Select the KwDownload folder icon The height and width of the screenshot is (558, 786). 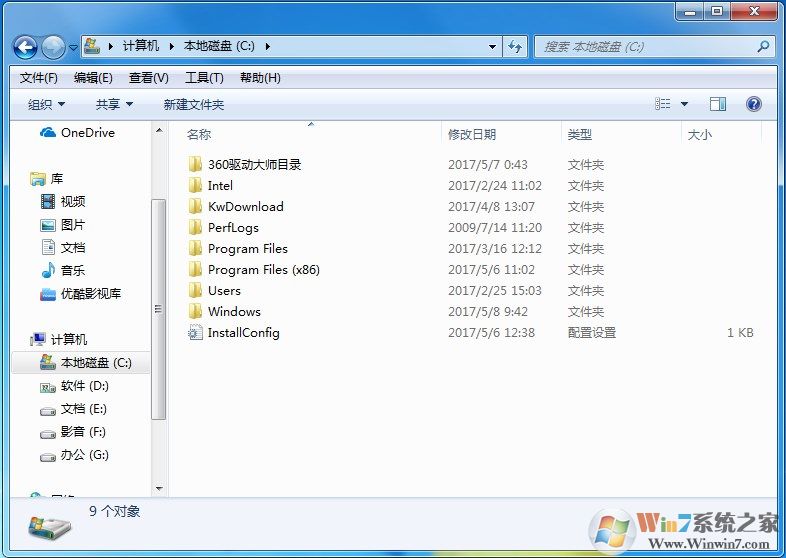tap(195, 206)
